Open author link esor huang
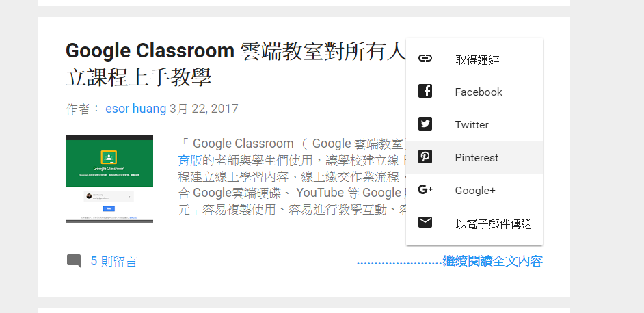This screenshot has height=313, width=644. click(135, 109)
